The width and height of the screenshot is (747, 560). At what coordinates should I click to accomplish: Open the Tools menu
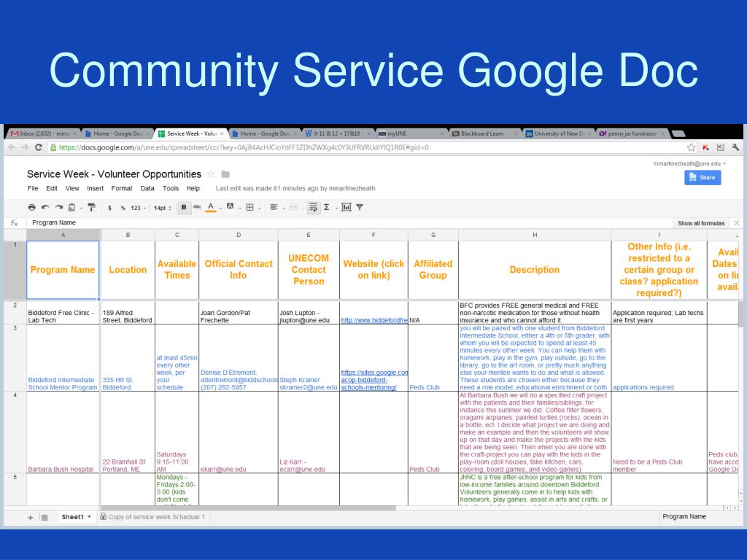[171, 188]
